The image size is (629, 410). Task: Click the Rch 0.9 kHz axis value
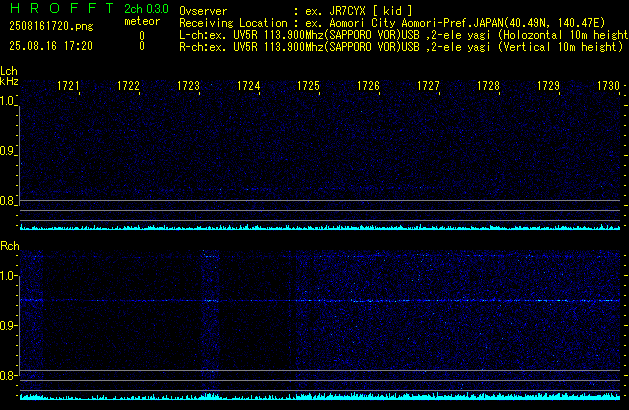[x=8, y=325]
